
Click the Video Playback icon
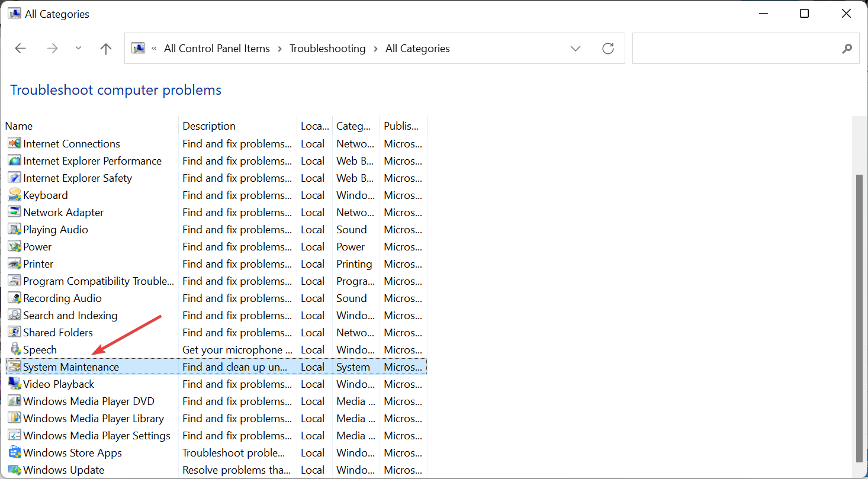pos(14,384)
